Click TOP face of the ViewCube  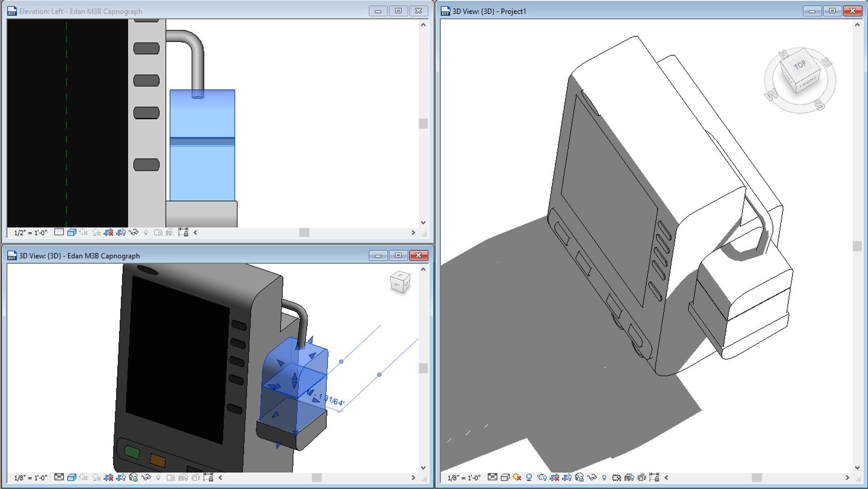pos(799,64)
